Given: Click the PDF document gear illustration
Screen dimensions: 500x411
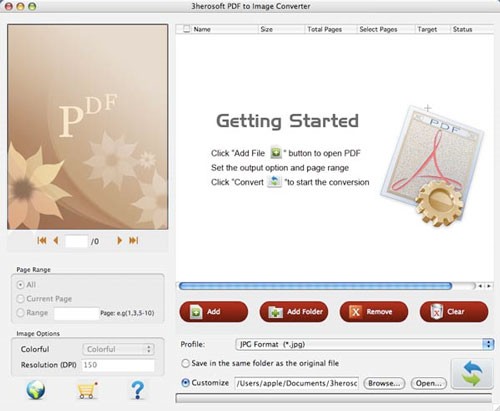Looking at the screenshot, I should pos(432,166).
